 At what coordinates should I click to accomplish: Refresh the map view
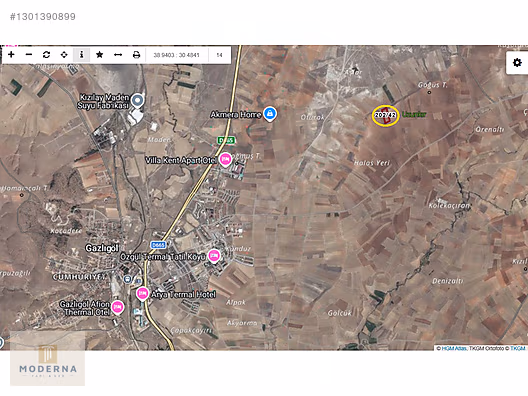coord(46,55)
